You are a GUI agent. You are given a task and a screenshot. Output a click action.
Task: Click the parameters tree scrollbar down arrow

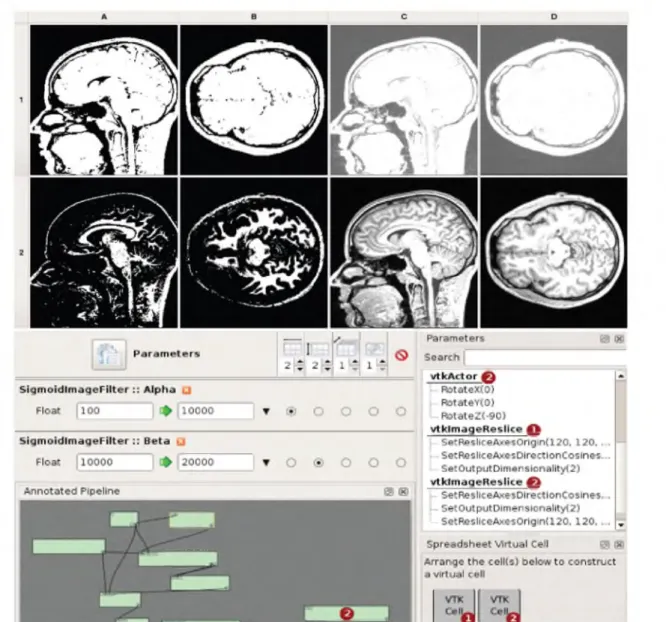click(621, 525)
